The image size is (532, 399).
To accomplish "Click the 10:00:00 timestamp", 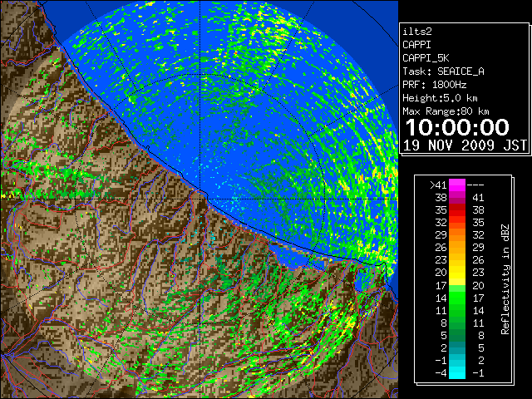I will tap(457, 127).
